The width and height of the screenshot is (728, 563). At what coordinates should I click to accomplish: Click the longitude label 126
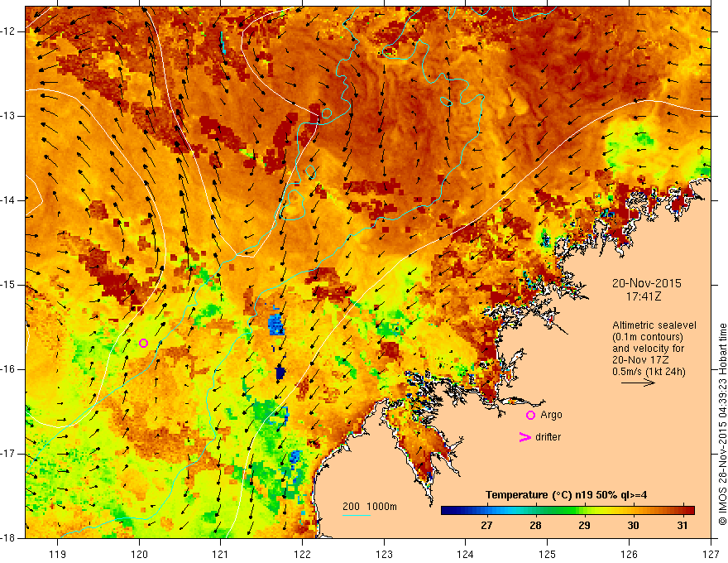pos(629,554)
